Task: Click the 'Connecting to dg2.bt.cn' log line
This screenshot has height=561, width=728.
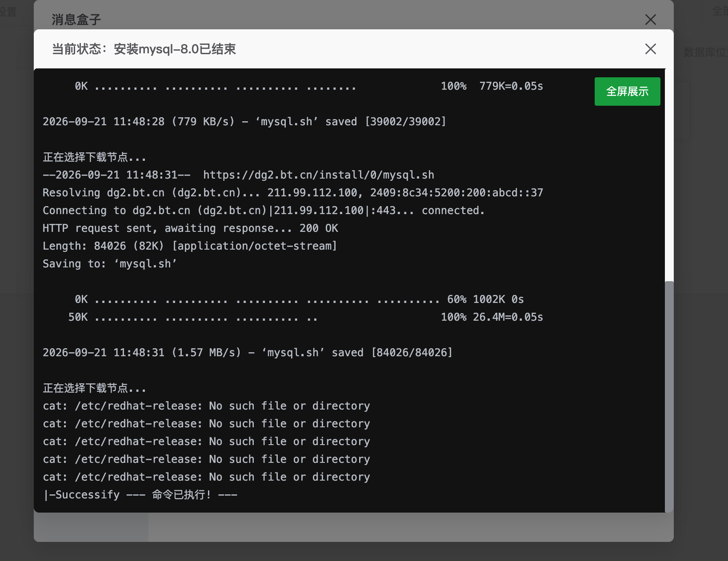Action: tap(264, 211)
